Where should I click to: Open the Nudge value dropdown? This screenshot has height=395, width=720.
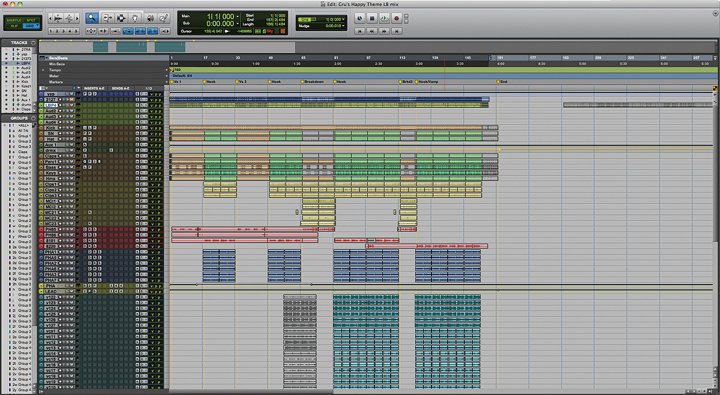click(343, 26)
